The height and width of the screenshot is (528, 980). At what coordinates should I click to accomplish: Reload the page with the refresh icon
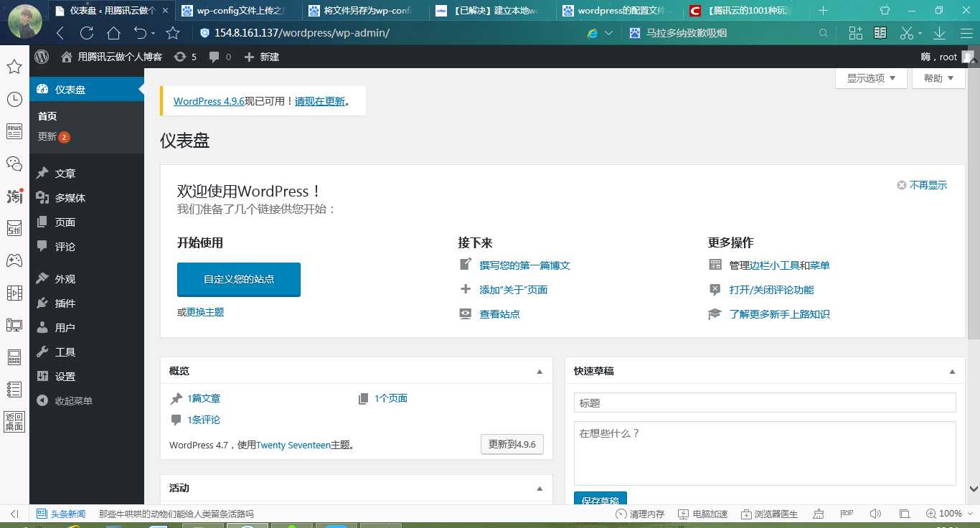pyautogui.click(x=87, y=33)
